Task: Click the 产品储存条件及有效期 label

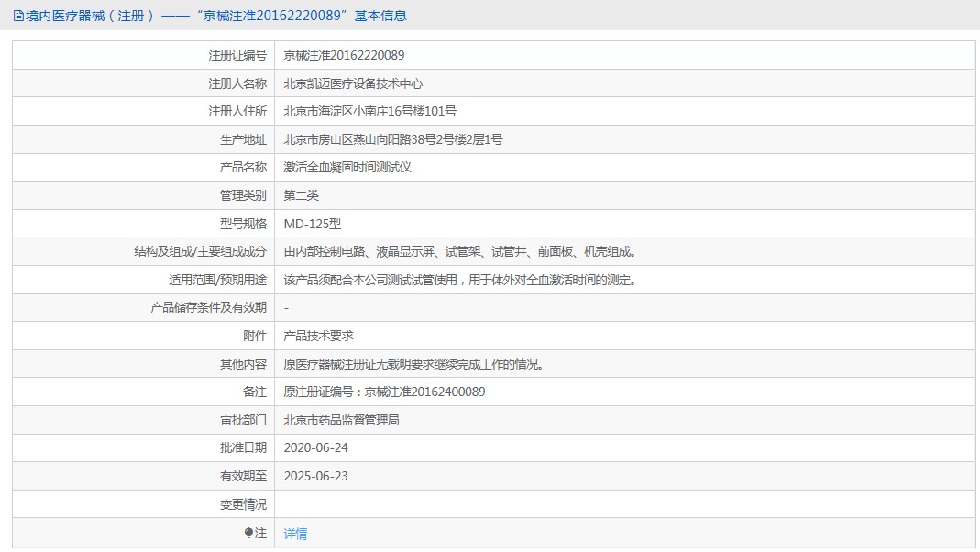Action: point(209,307)
